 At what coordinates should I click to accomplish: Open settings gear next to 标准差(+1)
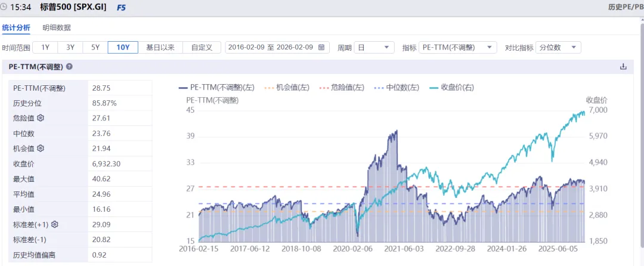[54, 224]
